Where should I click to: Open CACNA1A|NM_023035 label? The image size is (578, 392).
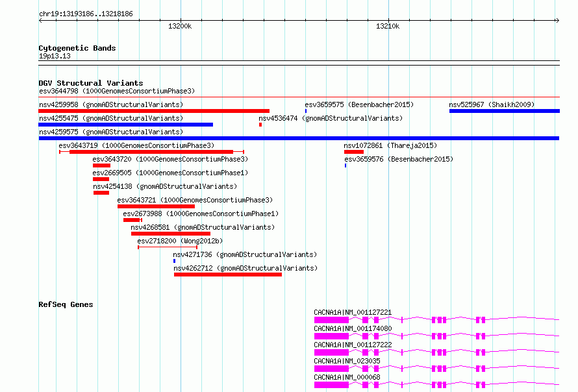(x=347, y=361)
